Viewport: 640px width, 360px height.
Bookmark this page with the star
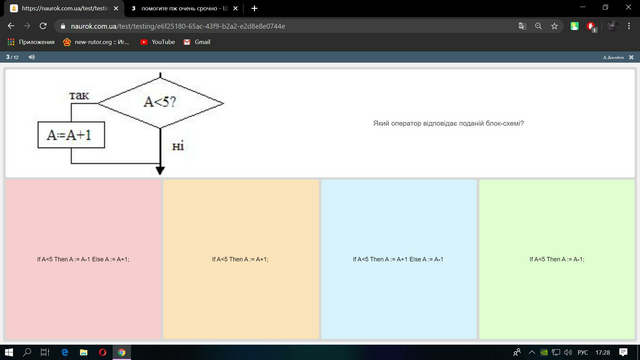[554, 26]
